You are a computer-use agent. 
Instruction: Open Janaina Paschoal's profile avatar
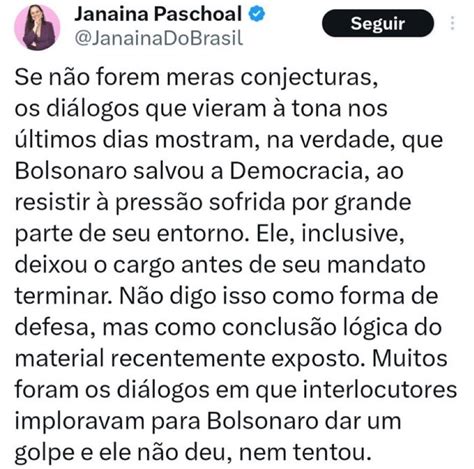37,27
